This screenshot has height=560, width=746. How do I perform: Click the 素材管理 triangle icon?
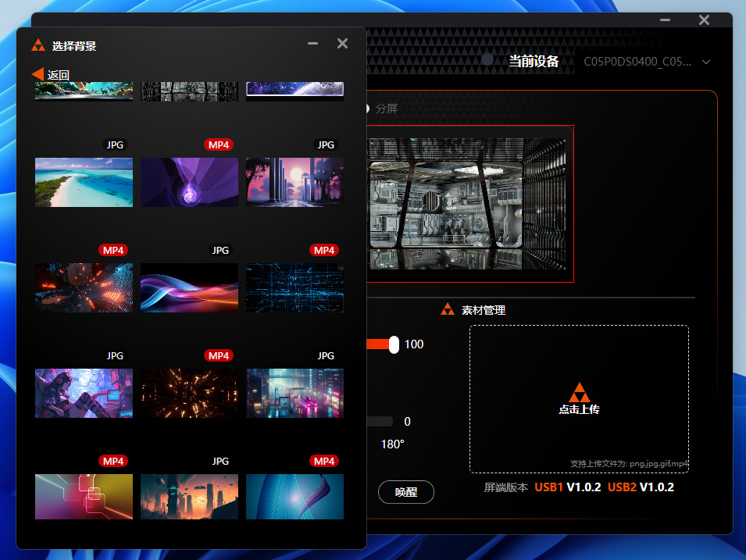[x=448, y=310]
